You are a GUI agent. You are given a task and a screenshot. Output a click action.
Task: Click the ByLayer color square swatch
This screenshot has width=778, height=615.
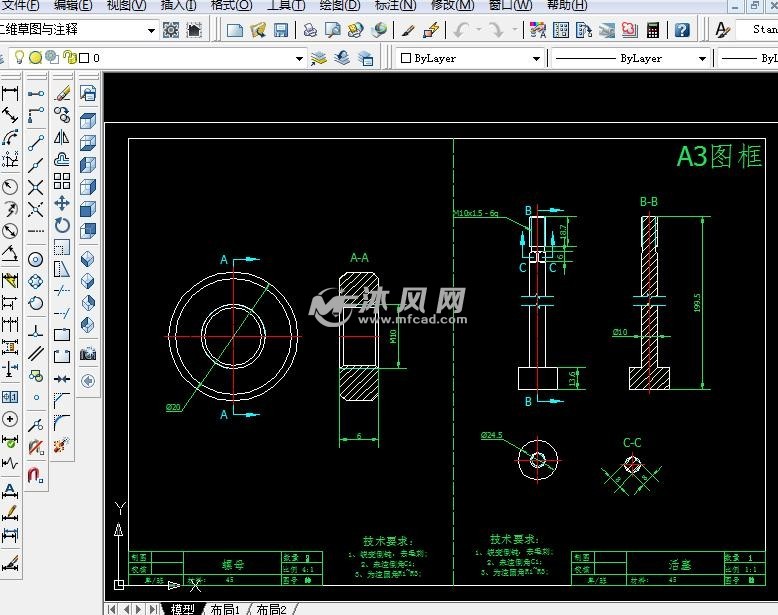click(405, 58)
